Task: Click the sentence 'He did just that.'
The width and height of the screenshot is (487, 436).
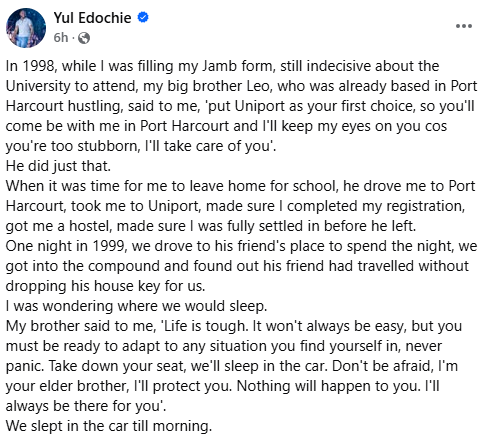Action: click(58, 166)
